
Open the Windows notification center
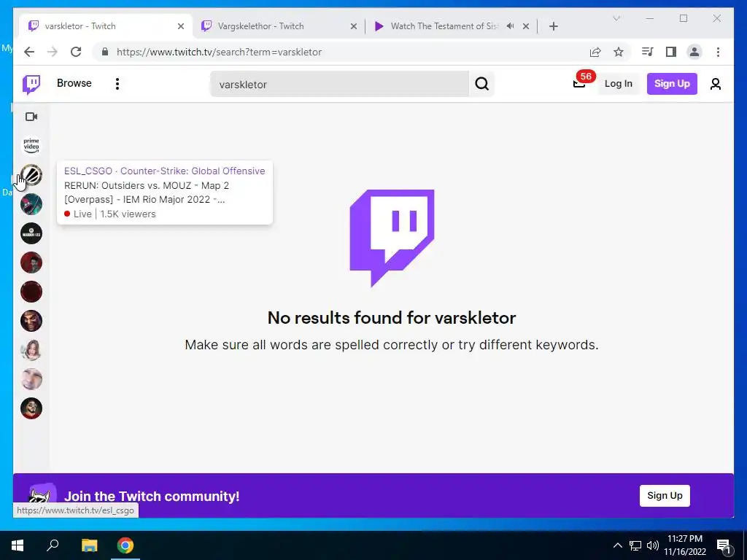[724, 546]
